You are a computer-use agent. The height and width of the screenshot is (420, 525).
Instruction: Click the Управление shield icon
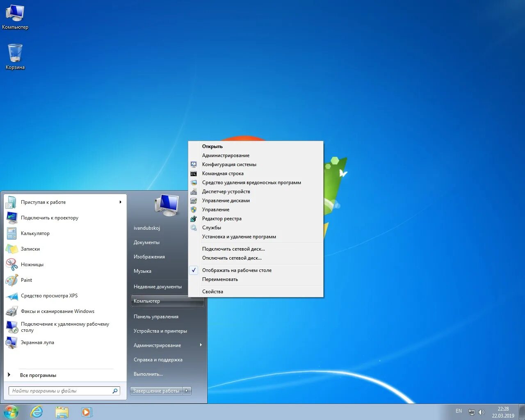coord(194,210)
